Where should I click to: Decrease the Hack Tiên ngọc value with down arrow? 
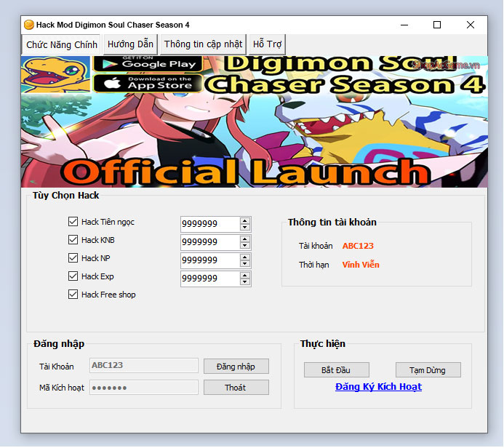tap(245, 227)
